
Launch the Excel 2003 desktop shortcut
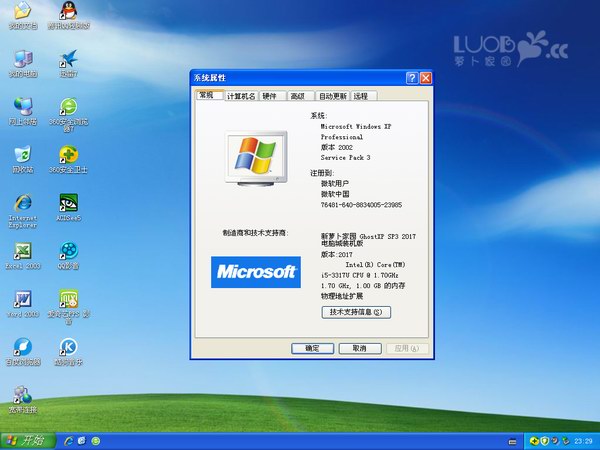22,252
